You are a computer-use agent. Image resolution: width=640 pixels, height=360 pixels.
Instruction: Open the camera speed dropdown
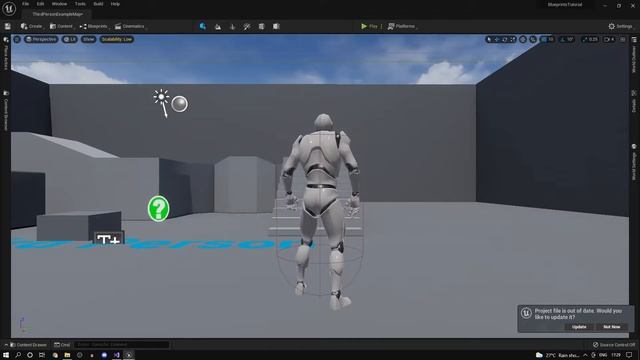tap(609, 40)
